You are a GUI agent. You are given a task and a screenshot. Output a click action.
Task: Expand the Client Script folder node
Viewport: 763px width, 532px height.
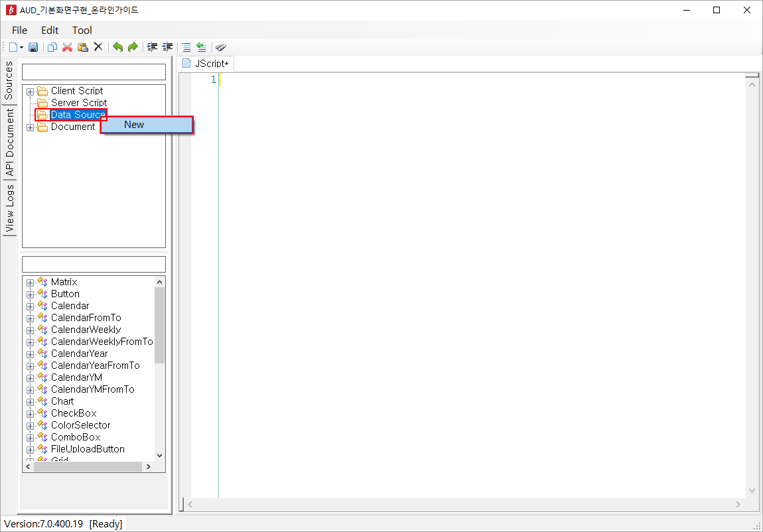coord(30,92)
